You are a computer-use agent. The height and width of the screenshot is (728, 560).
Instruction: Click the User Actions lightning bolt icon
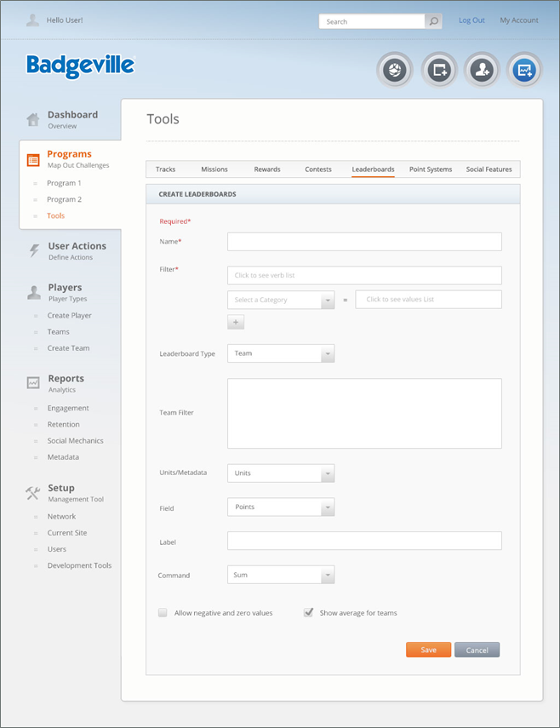click(34, 250)
